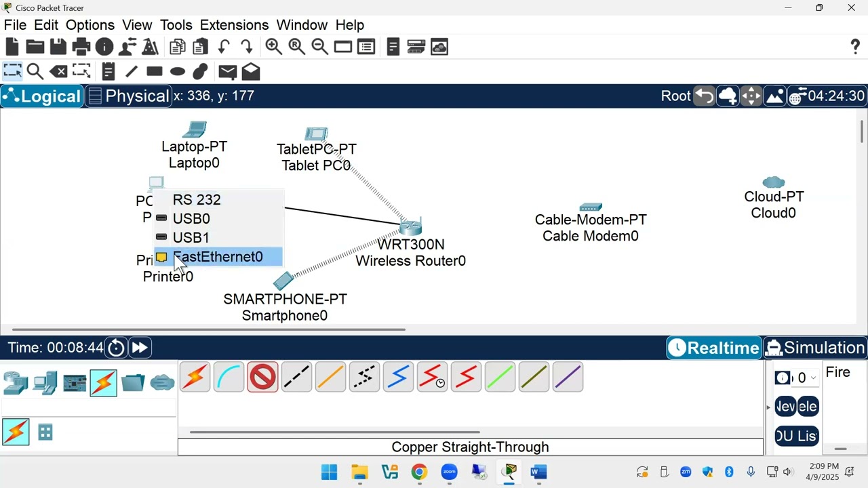This screenshot has width=868, height=488.
Task: Choose the Phone dotted zigzag cable
Action: point(365,378)
